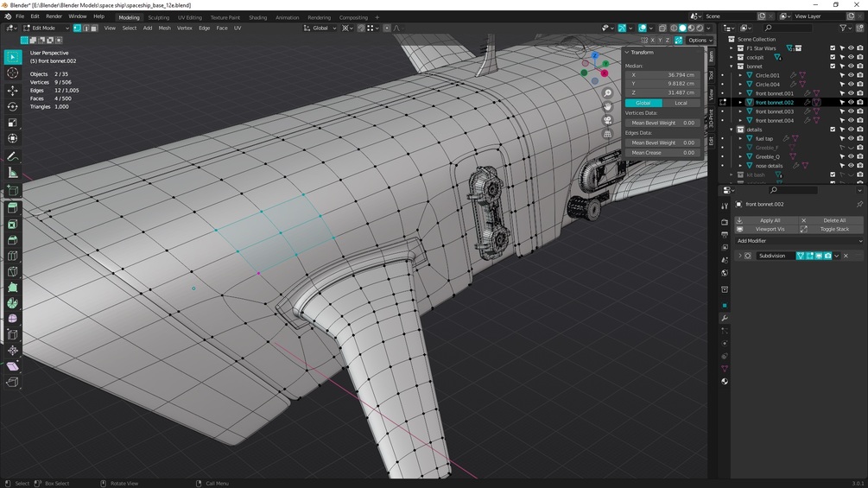Uncheck the bonnet collection checkbox
Viewport: 868px width, 488px height.
click(x=832, y=66)
